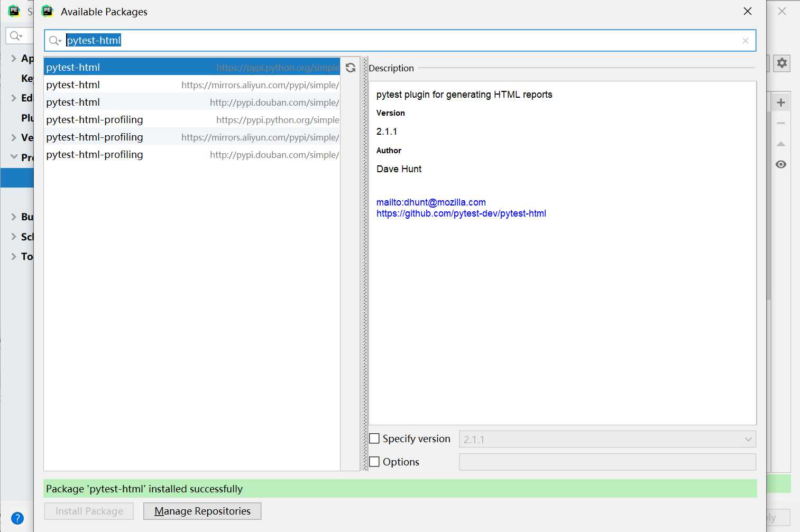Expand the Ap... settings tree node
Viewport: 800px width, 532px height.
pyautogui.click(x=14, y=58)
